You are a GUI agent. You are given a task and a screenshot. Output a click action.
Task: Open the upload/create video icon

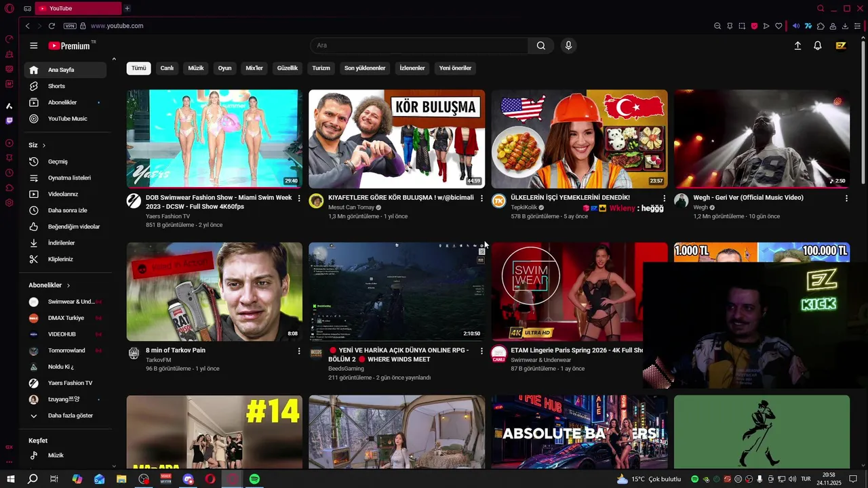pyautogui.click(x=797, y=45)
